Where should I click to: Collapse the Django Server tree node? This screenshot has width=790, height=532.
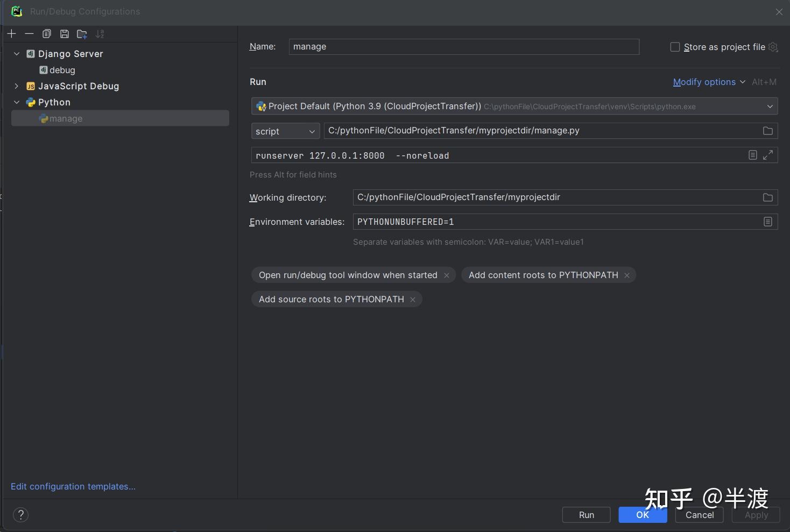pyautogui.click(x=16, y=54)
